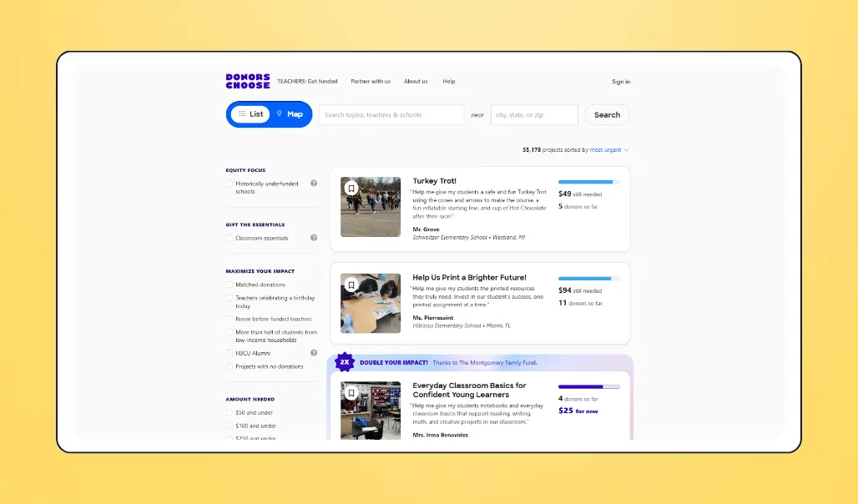The width and height of the screenshot is (858, 504).
Task: Open the Sign in link
Action: (x=621, y=81)
